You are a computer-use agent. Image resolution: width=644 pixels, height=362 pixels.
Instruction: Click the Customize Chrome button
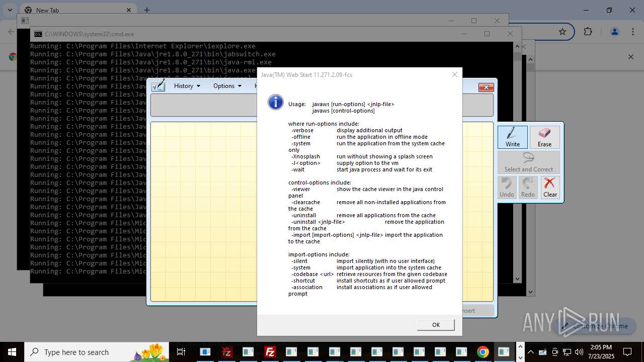596,326
